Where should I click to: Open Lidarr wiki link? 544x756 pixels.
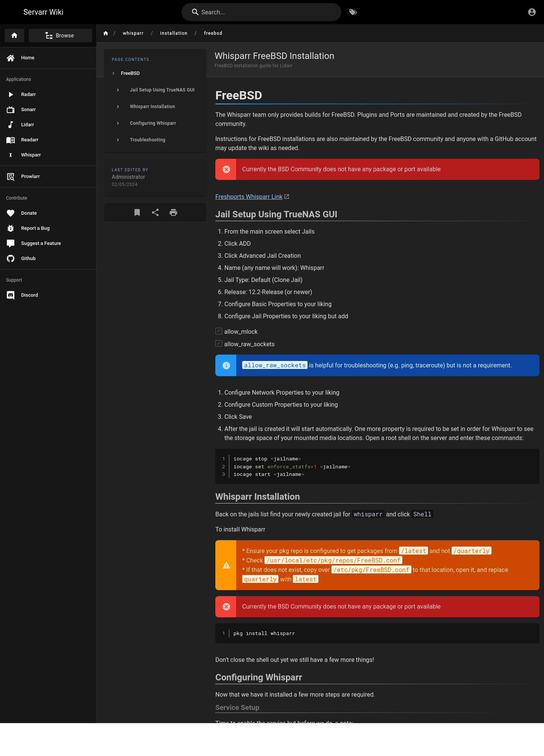48,125
